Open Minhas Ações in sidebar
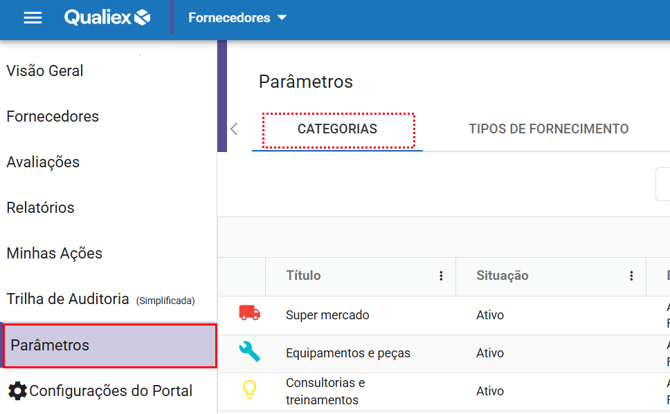 (x=54, y=254)
